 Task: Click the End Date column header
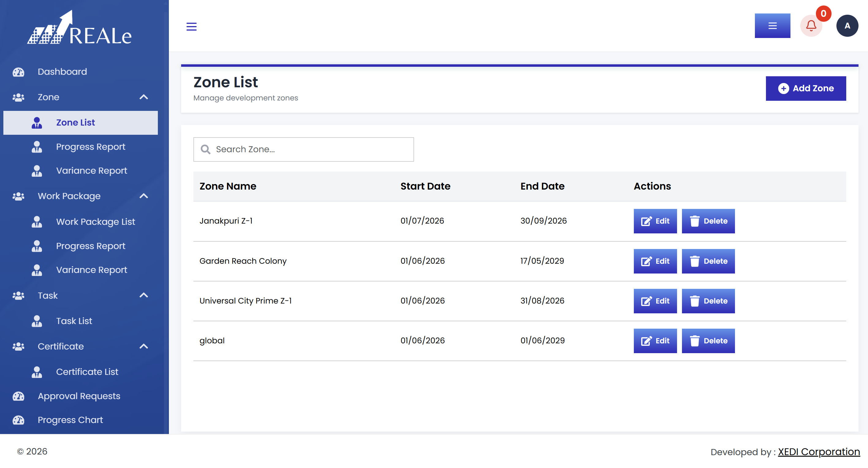point(542,186)
